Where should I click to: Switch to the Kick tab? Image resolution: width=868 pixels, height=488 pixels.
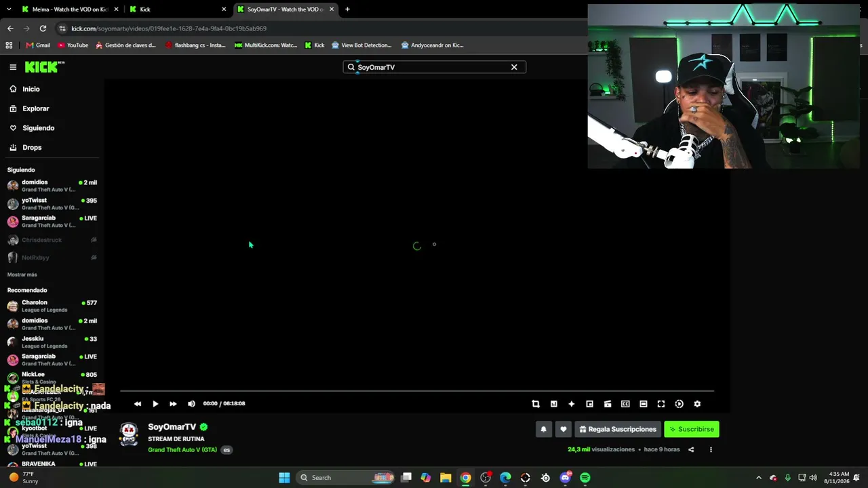(178, 9)
